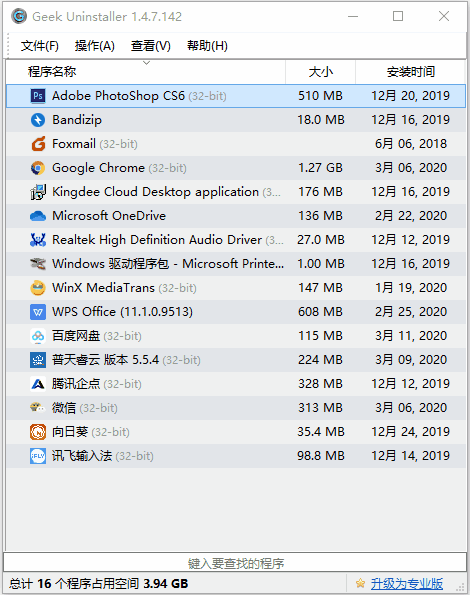The height and width of the screenshot is (595, 470).
Task: Click the 升级为专业版 upgrade link
Action: pyautogui.click(x=407, y=583)
